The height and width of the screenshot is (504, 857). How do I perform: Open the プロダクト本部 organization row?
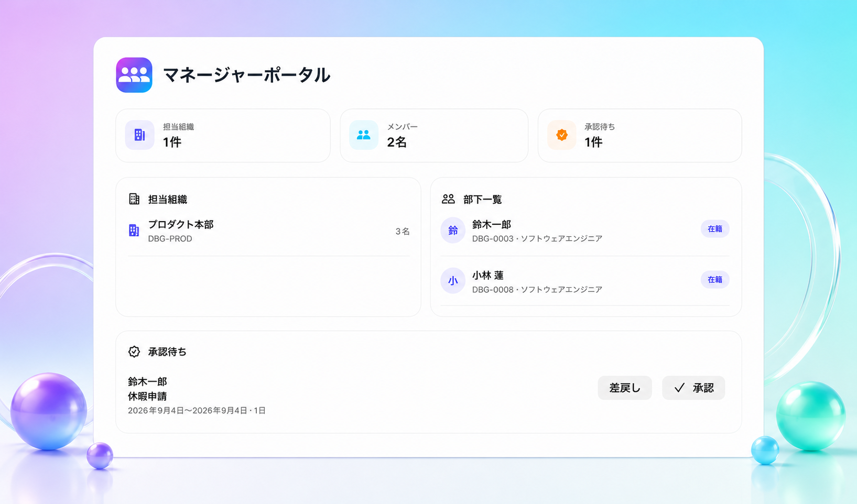pyautogui.click(x=268, y=231)
